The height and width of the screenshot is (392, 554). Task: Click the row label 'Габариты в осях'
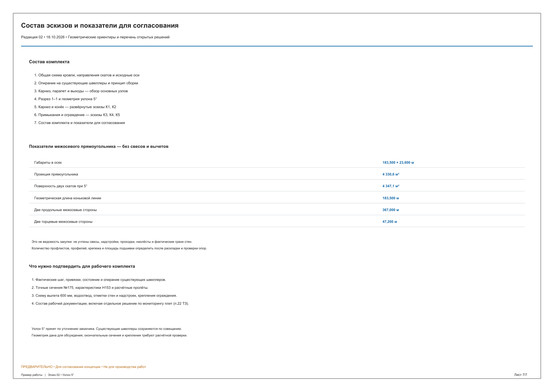[x=48, y=163]
